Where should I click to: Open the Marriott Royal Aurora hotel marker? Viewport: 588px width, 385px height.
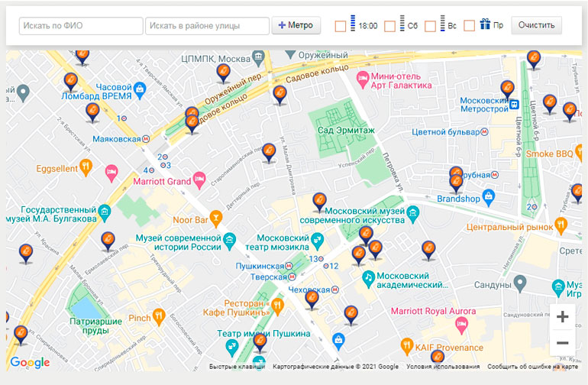[x=461, y=325]
